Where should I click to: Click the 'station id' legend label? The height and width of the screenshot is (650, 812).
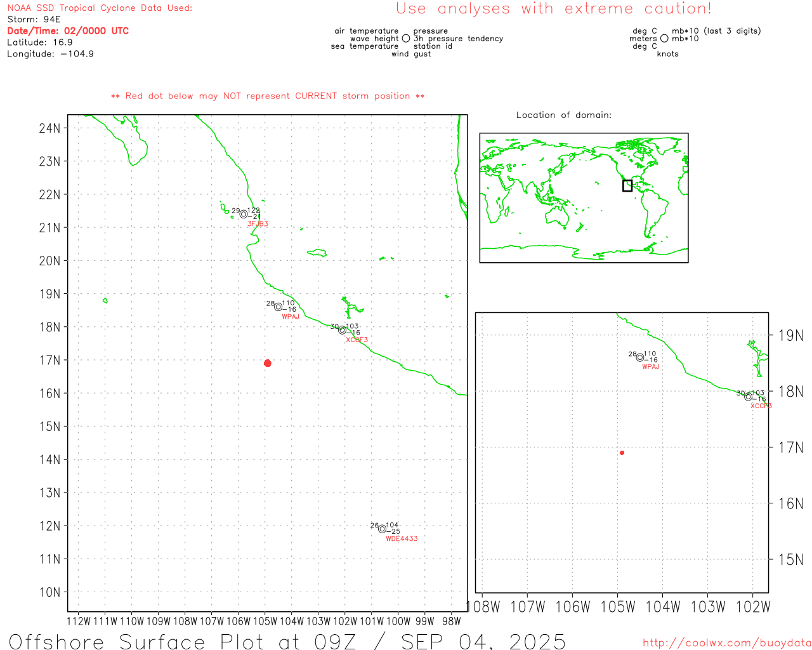pos(433,46)
